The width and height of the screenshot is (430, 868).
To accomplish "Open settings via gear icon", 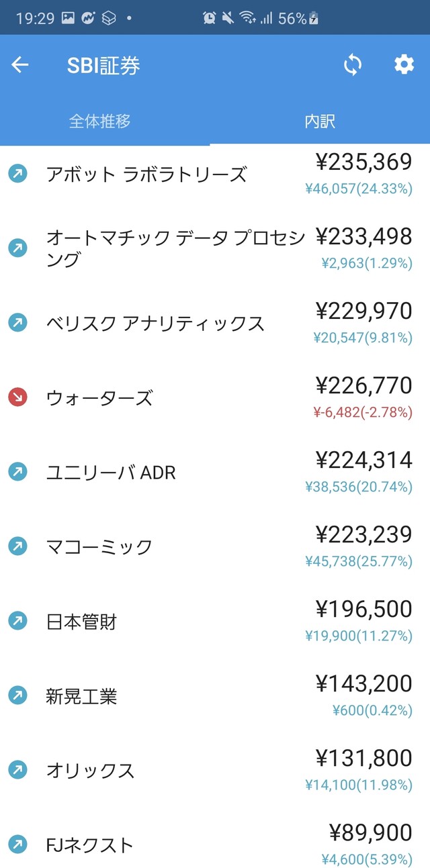I will [x=404, y=65].
